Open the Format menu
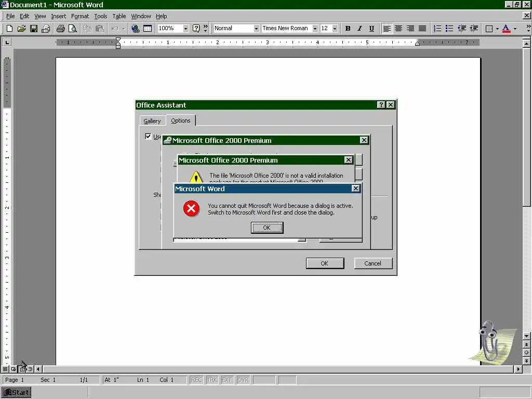 click(79, 16)
